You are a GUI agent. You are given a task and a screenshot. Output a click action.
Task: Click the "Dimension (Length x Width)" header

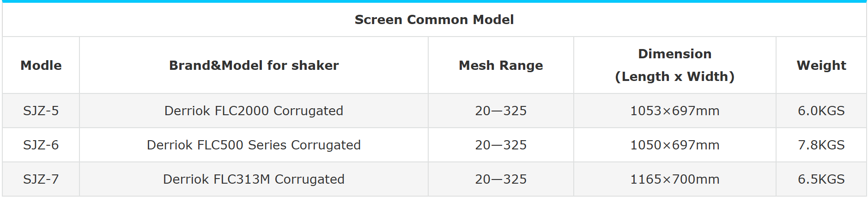tap(674, 65)
